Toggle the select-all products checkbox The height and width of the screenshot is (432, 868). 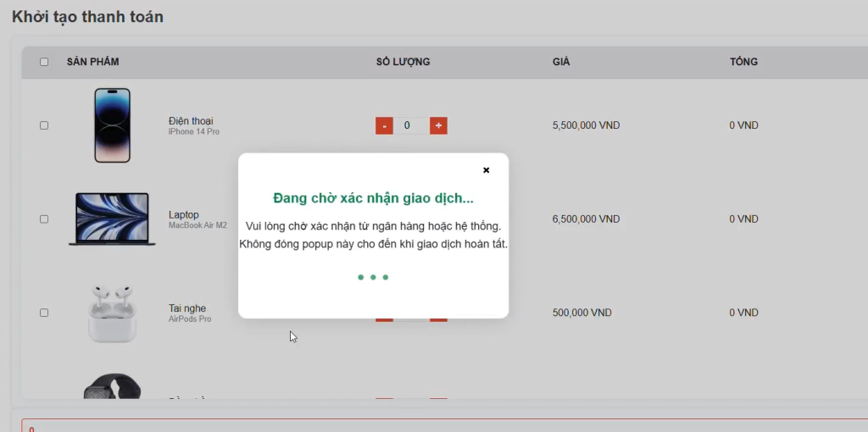point(44,62)
